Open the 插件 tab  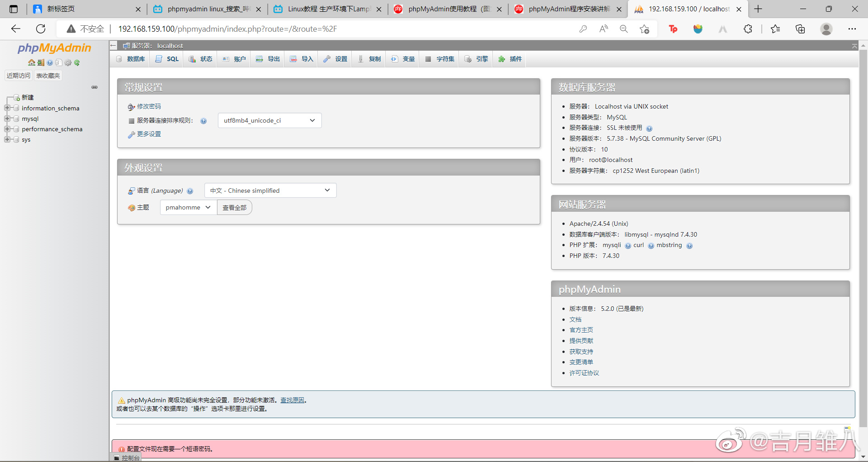pos(510,59)
